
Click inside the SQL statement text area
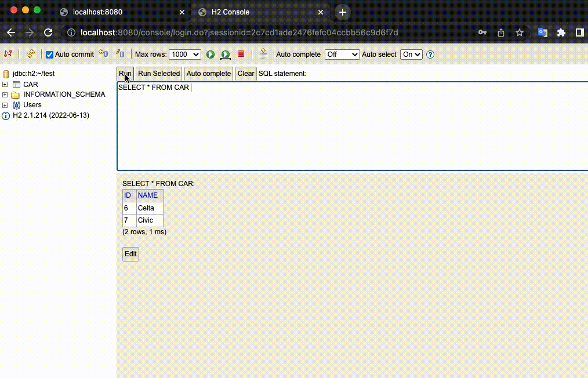[353, 126]
